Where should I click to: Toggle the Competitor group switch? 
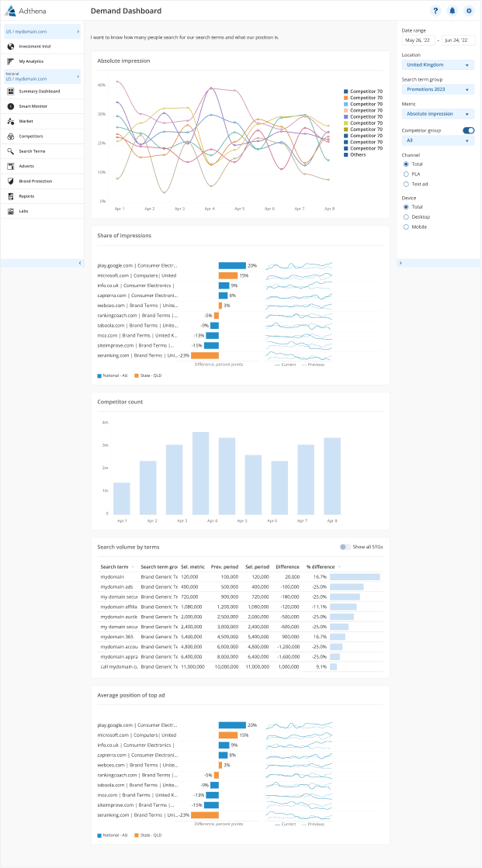click(x=469, y=130)
